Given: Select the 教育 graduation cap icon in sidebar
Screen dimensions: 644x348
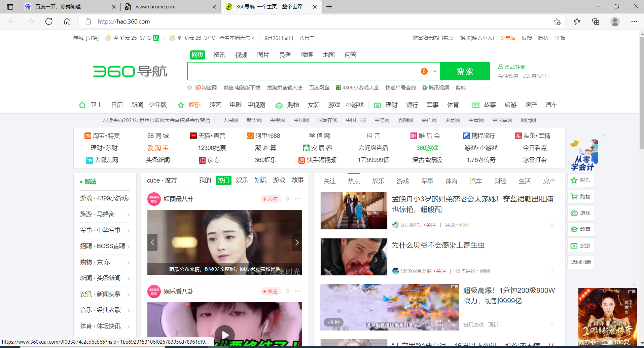Looking at the screenshot, I should (x=574, y=229).
